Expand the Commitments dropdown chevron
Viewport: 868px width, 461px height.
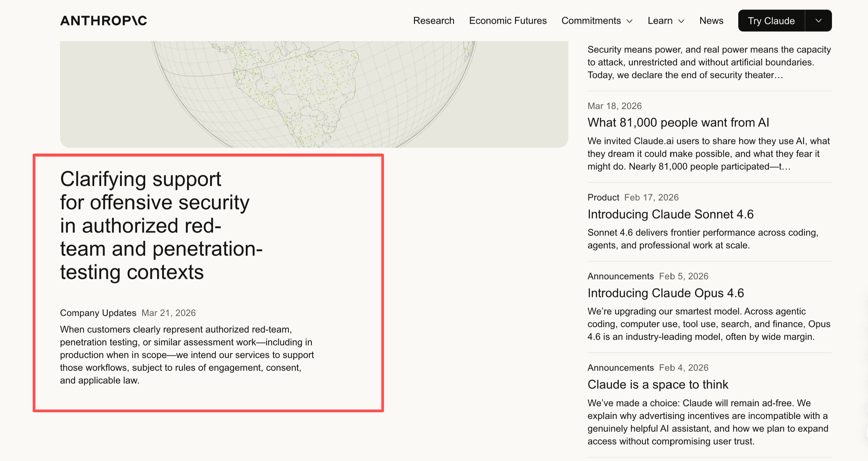(x=629, y=21)
